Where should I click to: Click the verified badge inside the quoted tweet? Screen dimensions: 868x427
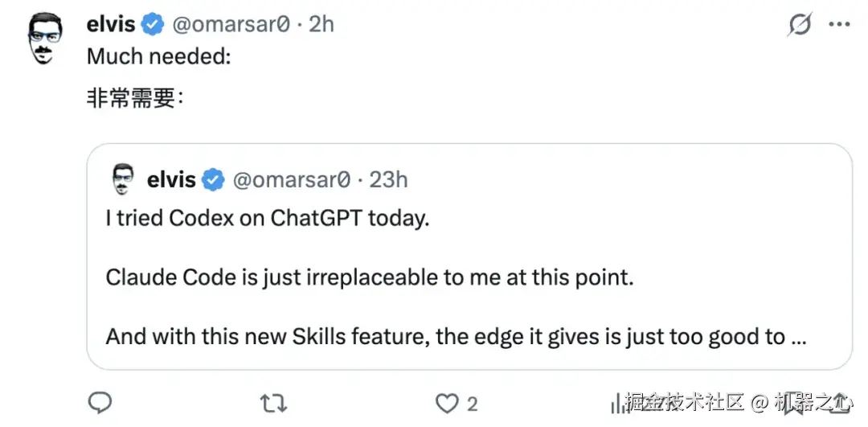tap(213, 179)
